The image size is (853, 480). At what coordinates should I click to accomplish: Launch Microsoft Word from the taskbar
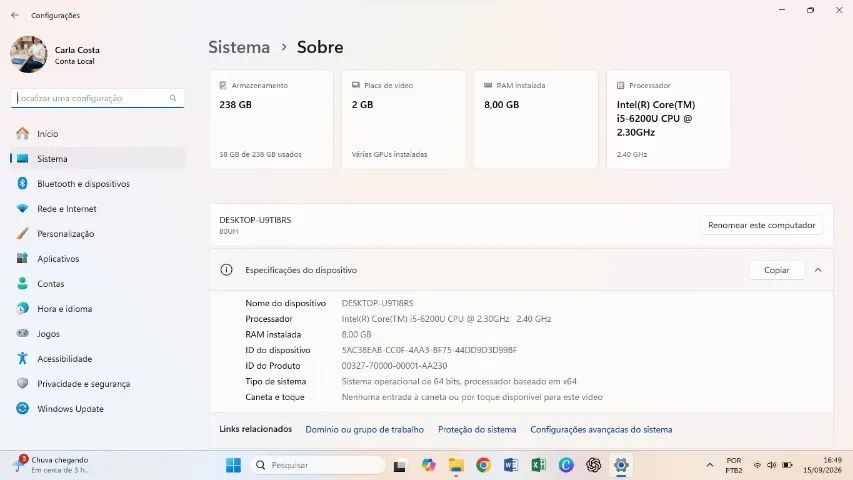pyautogui.click(x=511, y=465)
